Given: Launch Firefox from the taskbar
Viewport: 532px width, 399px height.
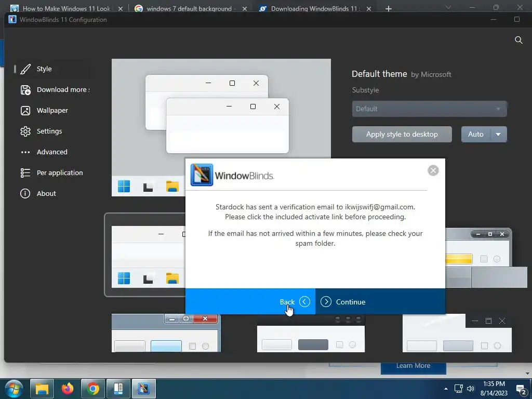Looking at the screenshot, I should (67, 389).
